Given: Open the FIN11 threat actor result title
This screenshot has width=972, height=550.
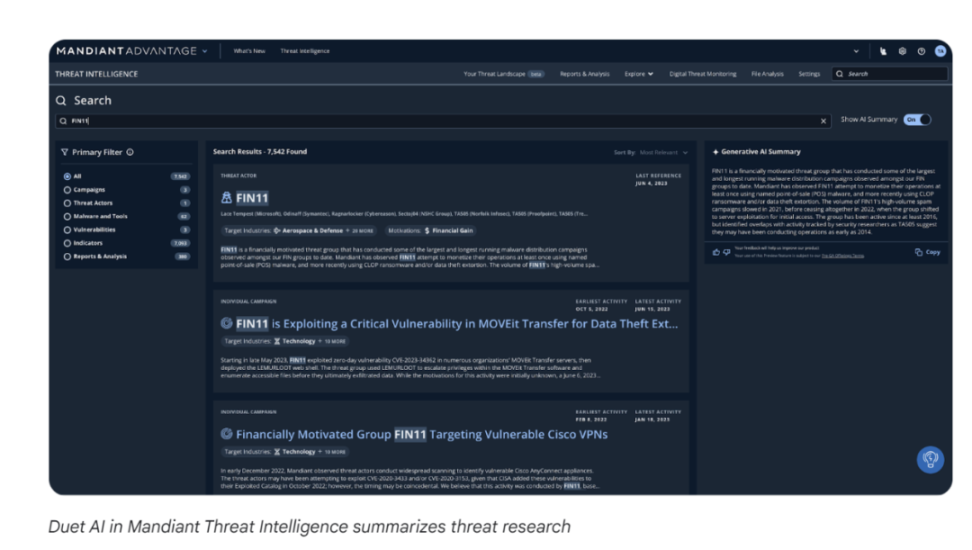Looking at the screenshot, I should (252, 198).
